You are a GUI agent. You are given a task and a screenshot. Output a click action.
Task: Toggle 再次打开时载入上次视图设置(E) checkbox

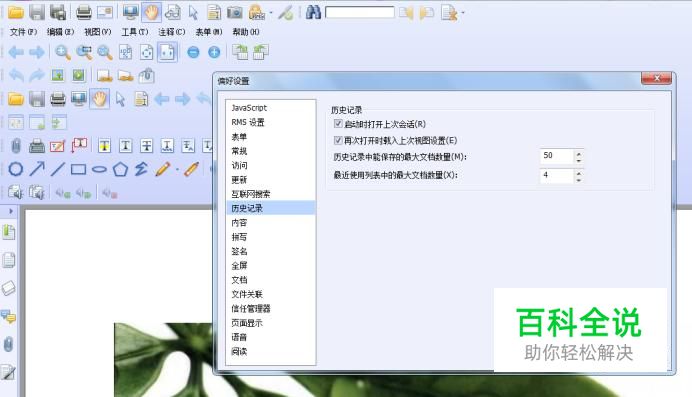click(x=338, y=140)
